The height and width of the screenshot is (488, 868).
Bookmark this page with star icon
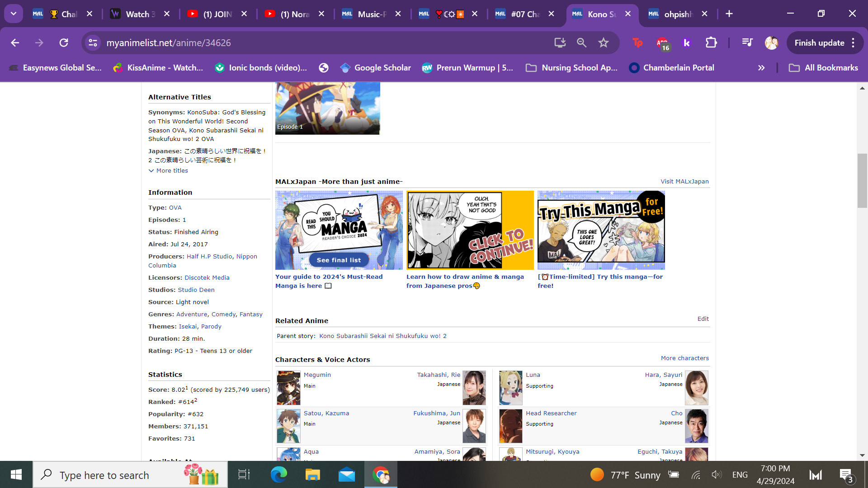[x=603, y=43]
